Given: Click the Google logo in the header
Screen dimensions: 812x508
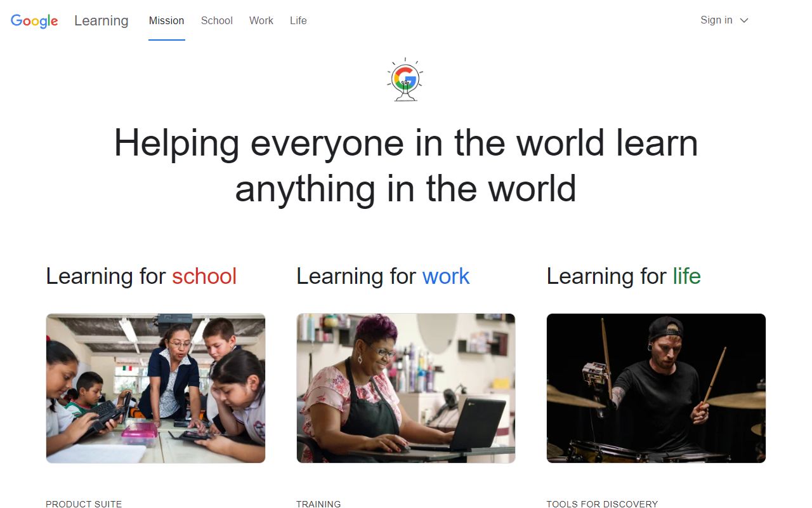Looking at the screenshot, I should (x=34, y=21).
